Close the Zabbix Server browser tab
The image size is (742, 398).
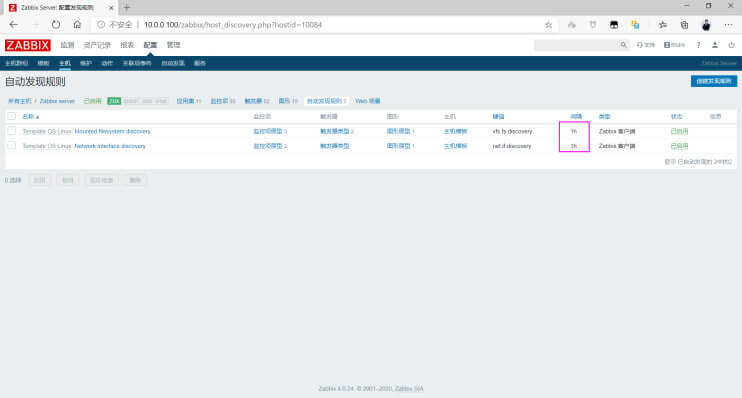111,8
